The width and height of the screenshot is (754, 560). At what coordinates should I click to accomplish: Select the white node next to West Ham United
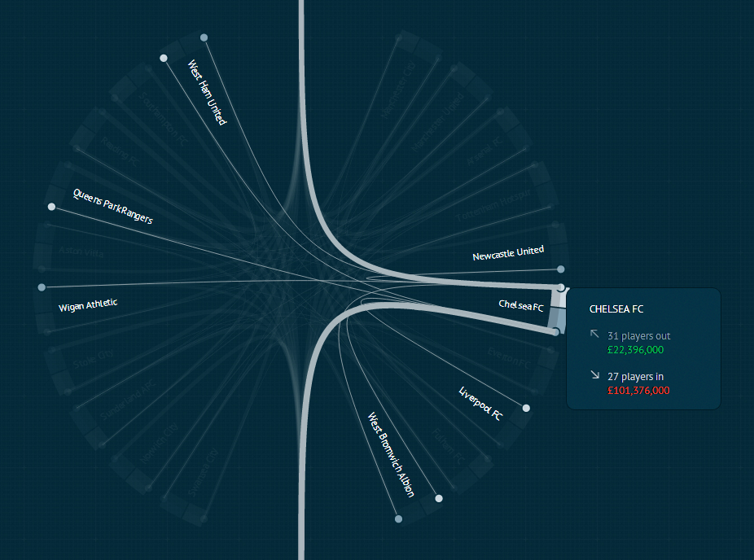click(164, 58)
